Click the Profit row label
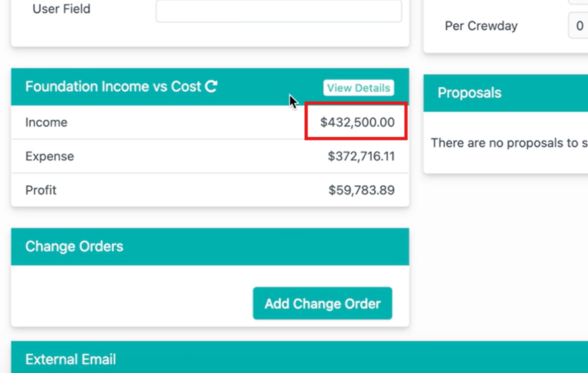 click(x=41, y=190)
